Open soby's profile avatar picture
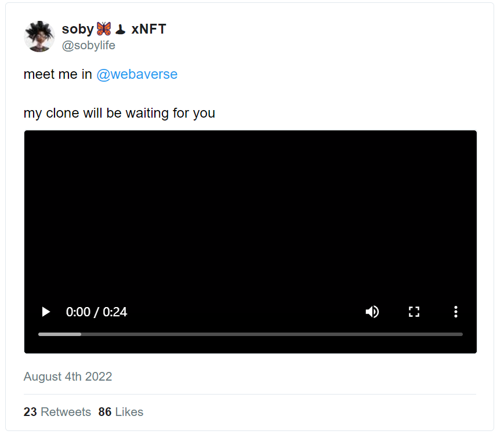This screenshot has height=438, width=504. point(39,36)
